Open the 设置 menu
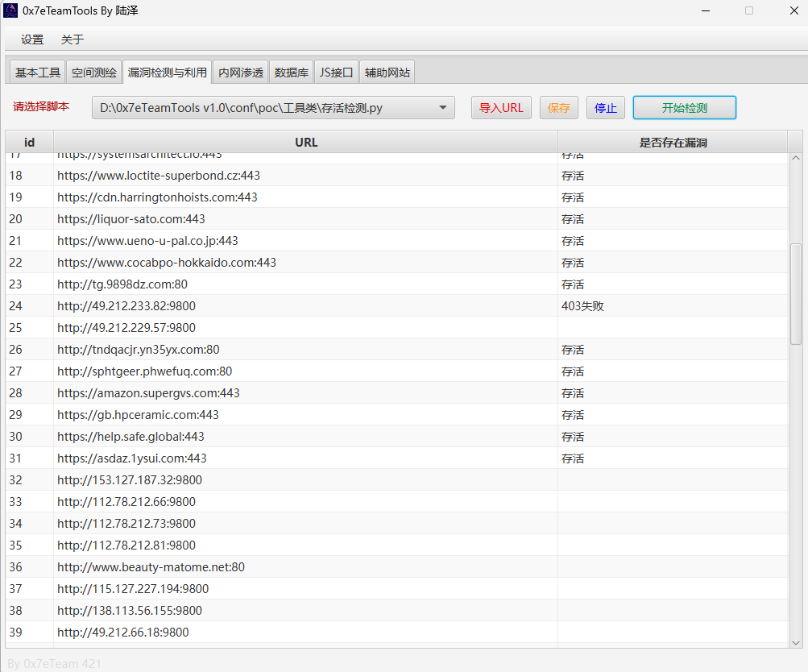808x672 pixels. pos(32,39)
